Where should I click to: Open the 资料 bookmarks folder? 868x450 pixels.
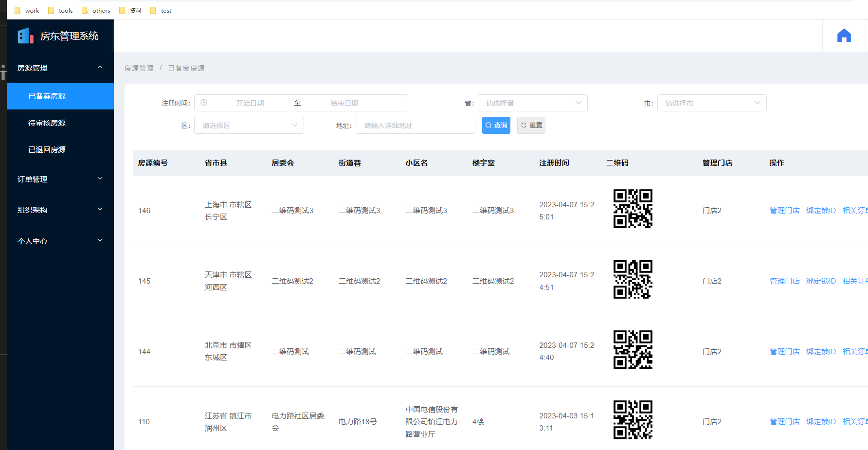tap(130, 10)
